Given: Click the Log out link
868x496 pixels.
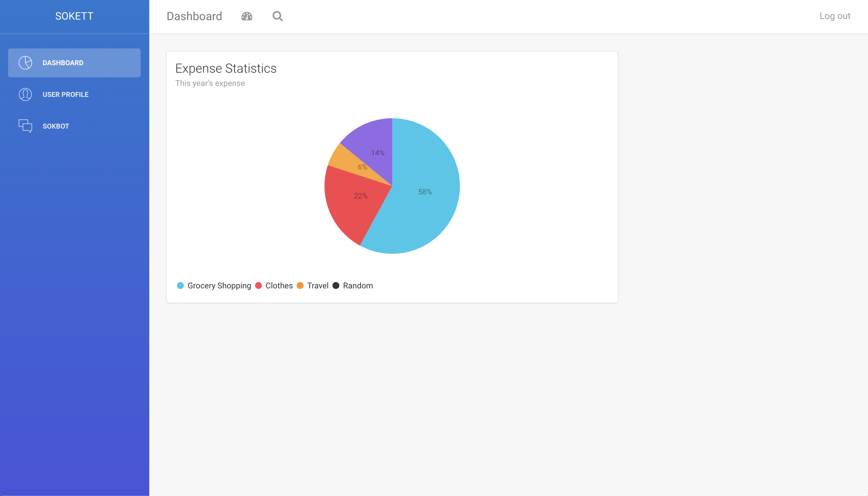Looking at the screenshot, I should tap(835, 16).
